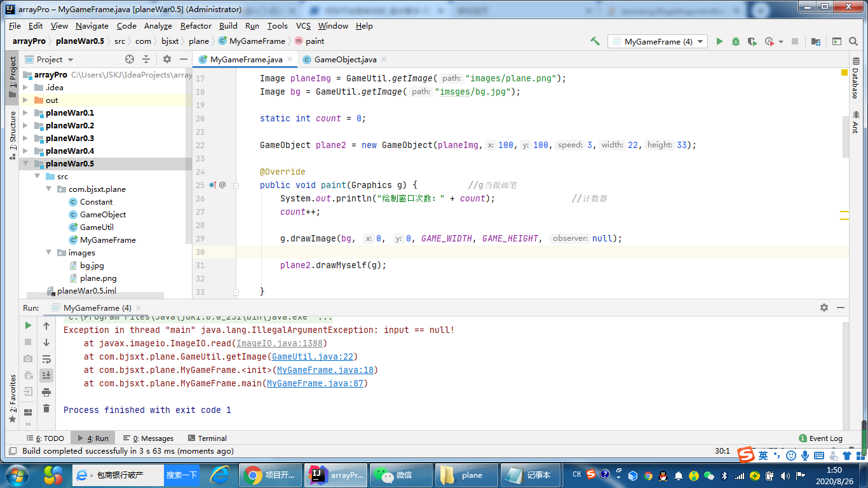The height and width of the screenshot is (488, 868).
Task: Collapse the com.bjsxt.plane package
Action: (49, 189)
